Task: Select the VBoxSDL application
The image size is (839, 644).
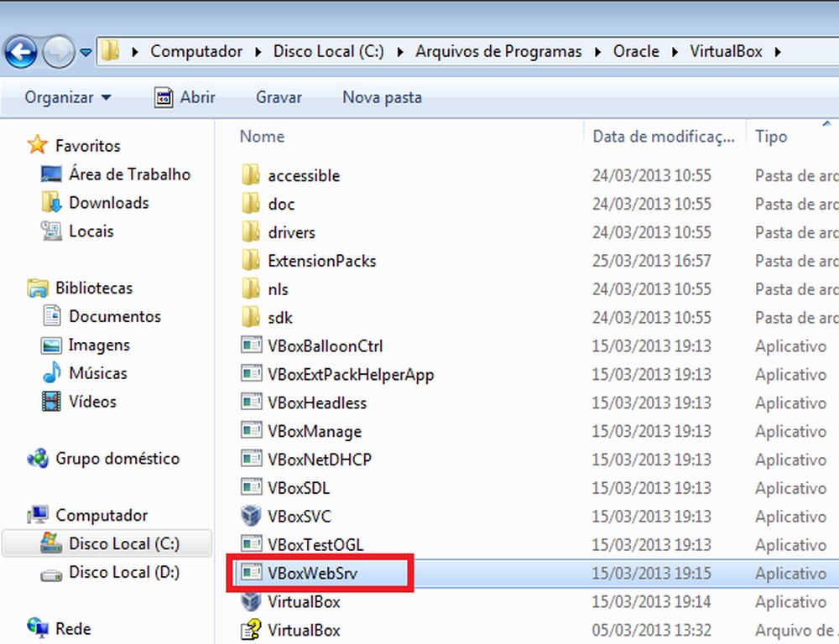Action: (x=301, y=487)
